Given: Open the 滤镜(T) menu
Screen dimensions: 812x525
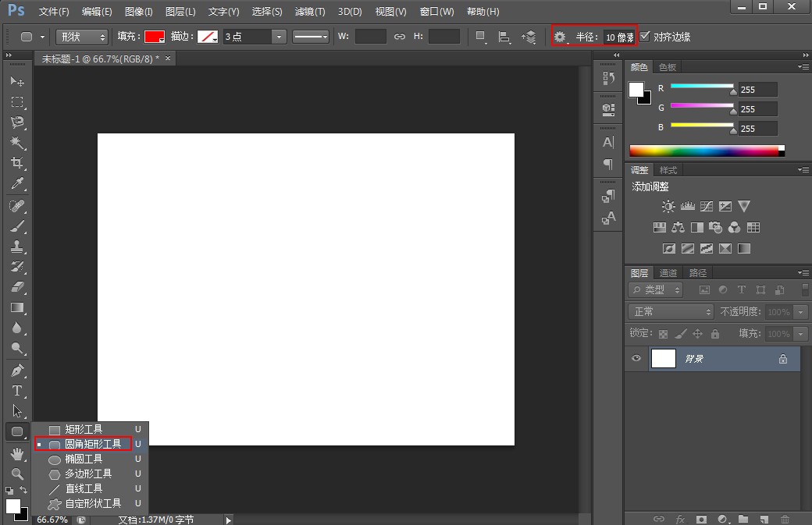Looking at the screenshot, I should pos(310,12).
